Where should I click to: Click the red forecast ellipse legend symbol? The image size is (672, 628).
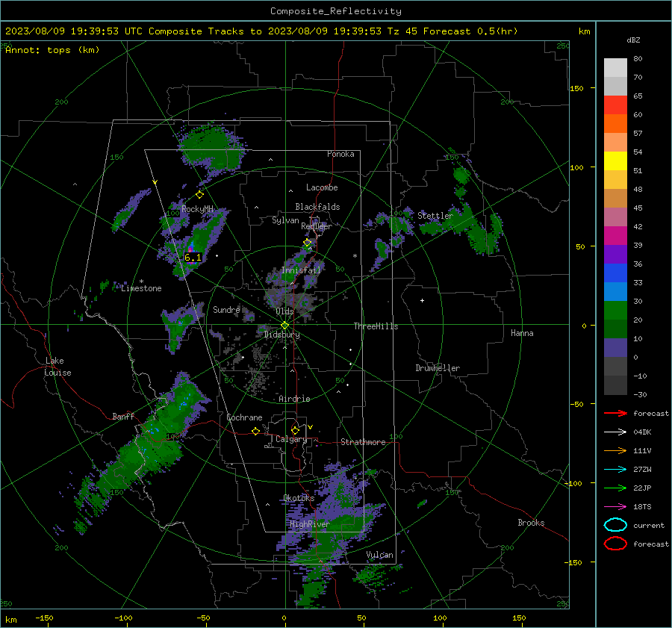click(x=615, y=544)
